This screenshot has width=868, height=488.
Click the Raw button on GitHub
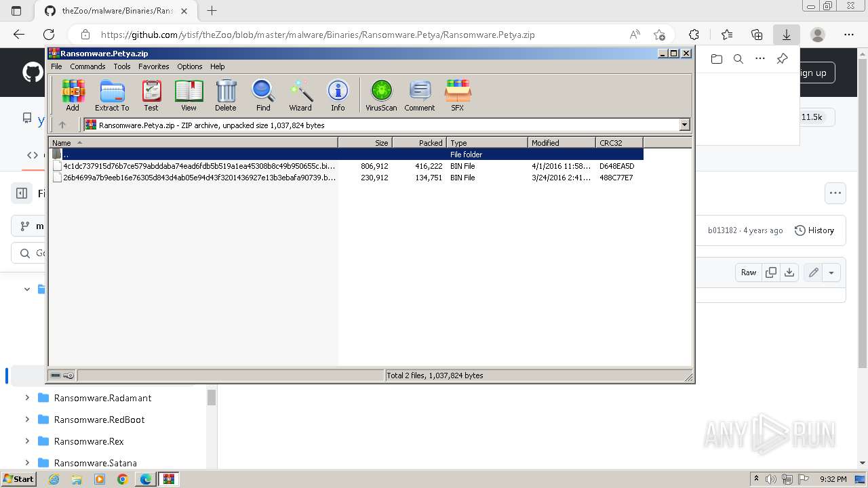click(749, 272)
